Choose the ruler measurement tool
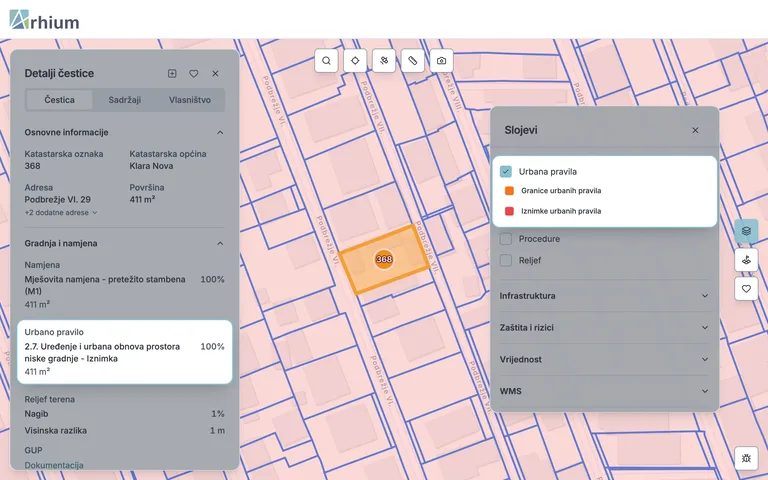The height and width of the screenshot is (480, 768). click(413, 61)
